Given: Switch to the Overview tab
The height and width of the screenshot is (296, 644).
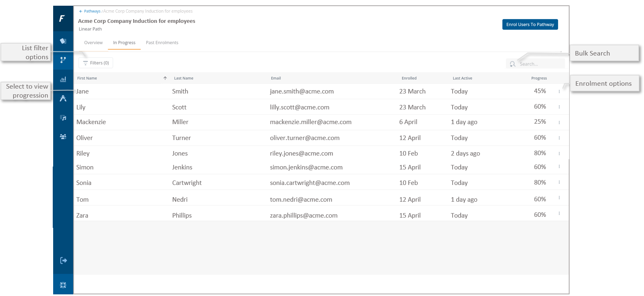Looking at the screenshot, I should coord(93,43).
